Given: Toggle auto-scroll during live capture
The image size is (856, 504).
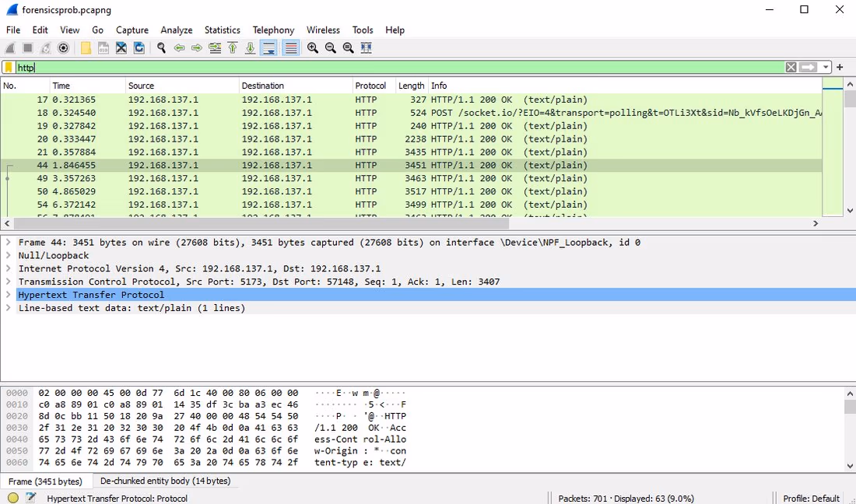Looking at the screenshot, I should (x=268, y=48).
